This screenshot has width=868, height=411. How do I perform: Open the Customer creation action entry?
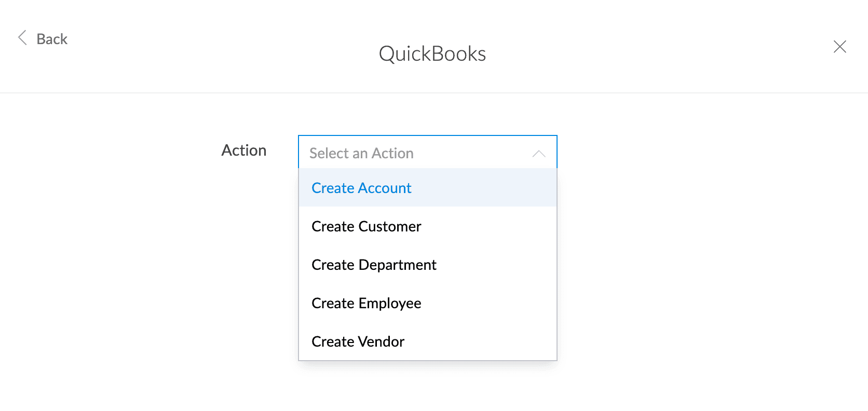pos(428,226)
